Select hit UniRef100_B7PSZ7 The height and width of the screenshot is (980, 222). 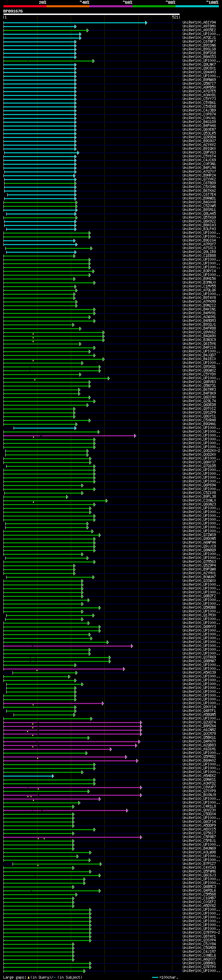pos(199,864)
